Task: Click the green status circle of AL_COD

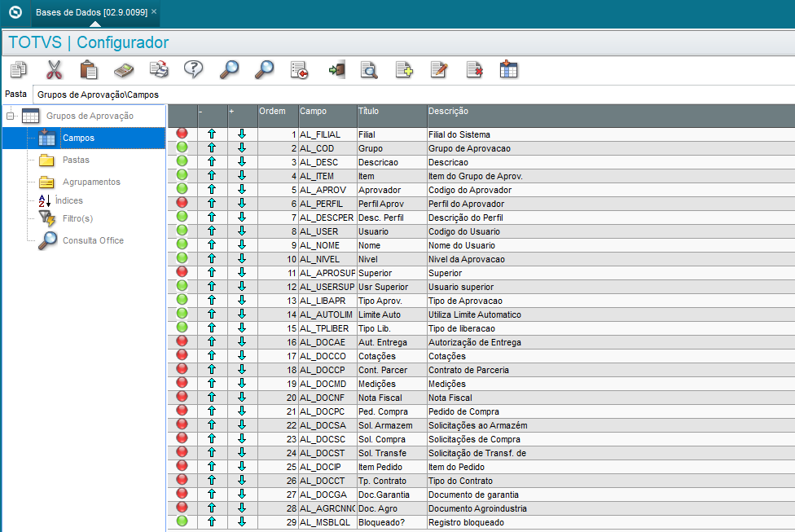Action: tap(182, 147)
